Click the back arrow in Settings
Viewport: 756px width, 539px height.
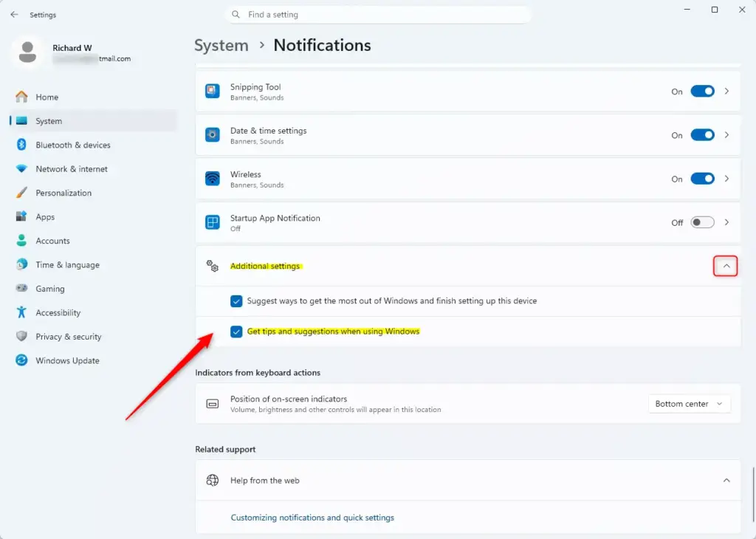[14, 15]
